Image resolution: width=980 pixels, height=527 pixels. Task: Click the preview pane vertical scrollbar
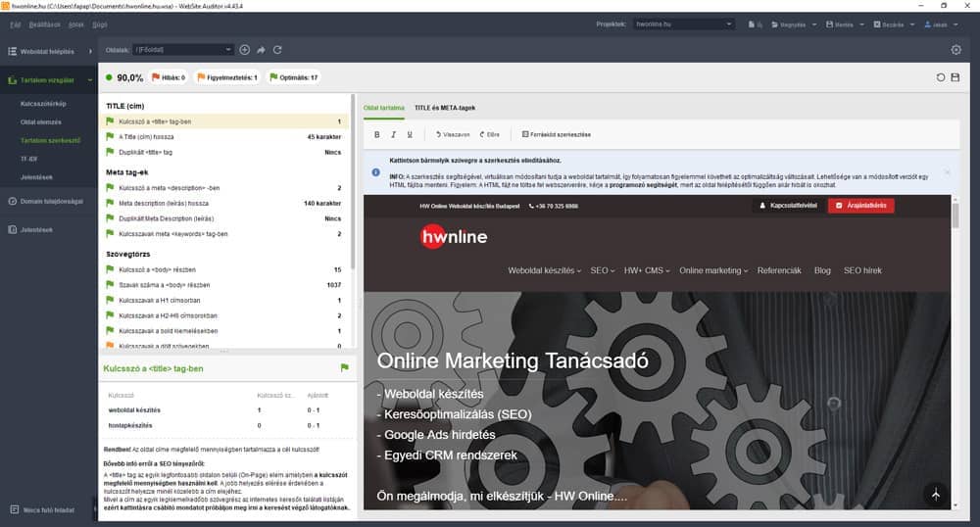[x=955, y=216]
